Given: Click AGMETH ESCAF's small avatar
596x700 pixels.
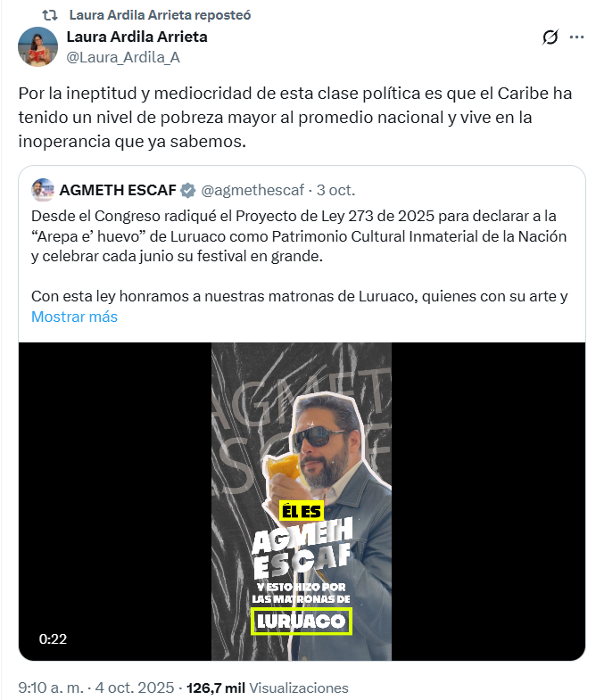Looking at the screenshot, I should coord(43,190).
